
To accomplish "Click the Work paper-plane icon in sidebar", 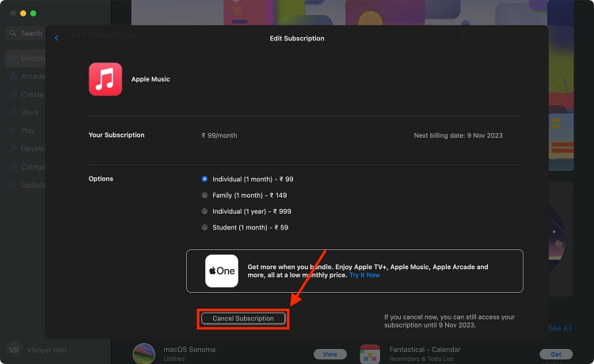I will pos(13,112).
